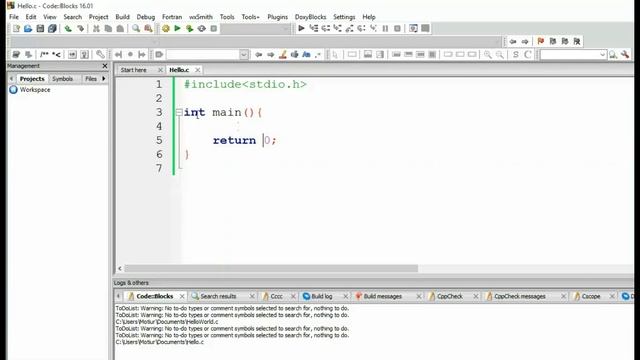The image size is (640, 360).
Task: Open the Search results tab
Action: (218, 296)
